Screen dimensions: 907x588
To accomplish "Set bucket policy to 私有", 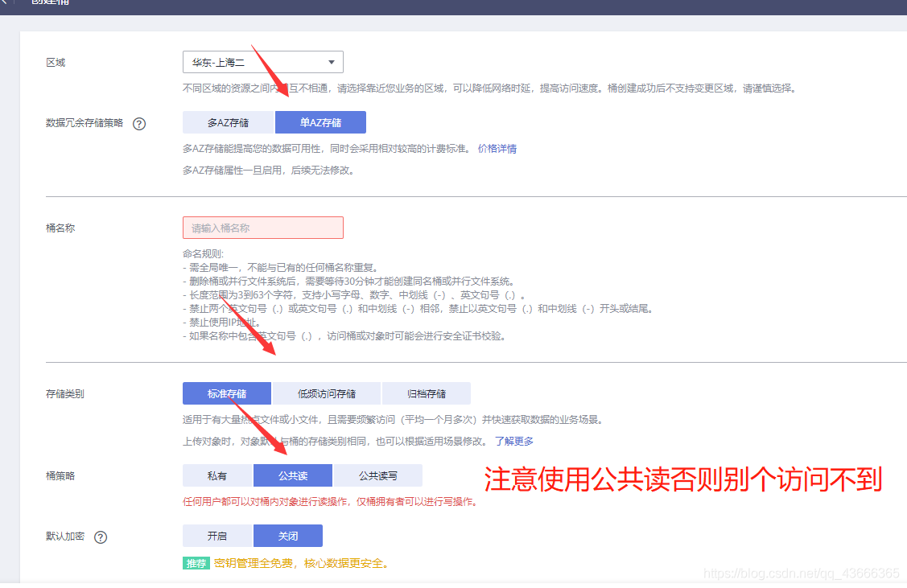I will tap(216, 475).
